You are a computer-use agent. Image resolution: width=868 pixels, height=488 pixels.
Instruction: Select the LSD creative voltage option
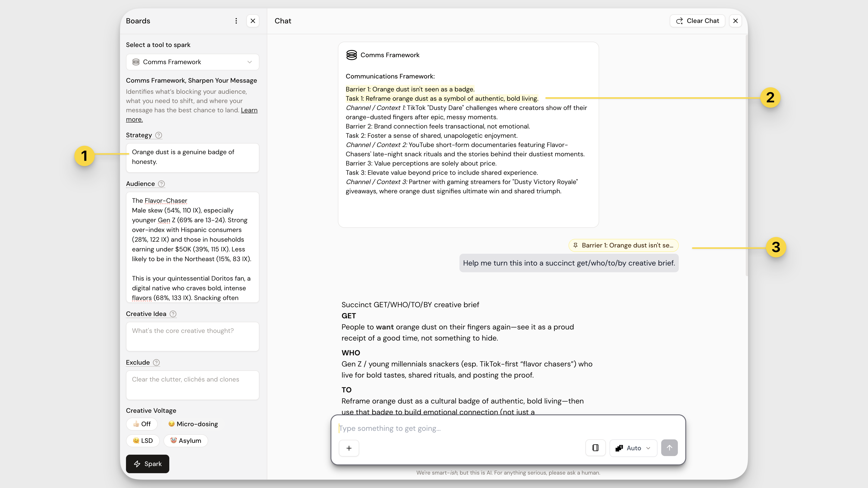(x=143, y=441)
